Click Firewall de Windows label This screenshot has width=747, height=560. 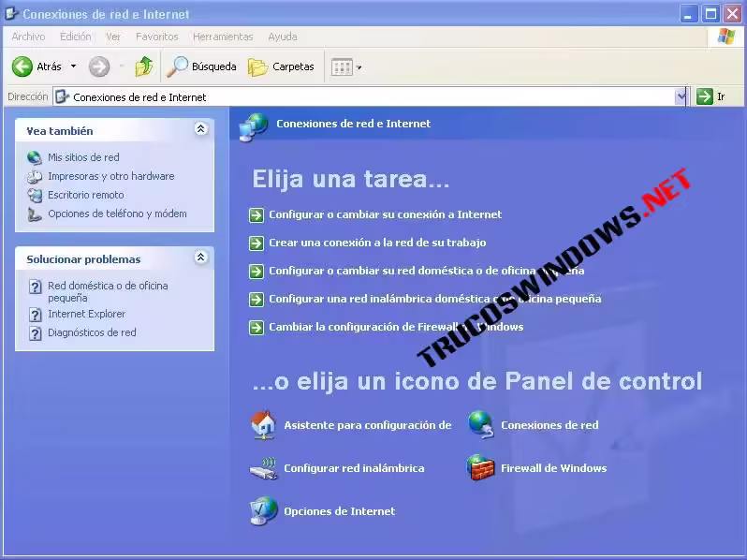553,468
